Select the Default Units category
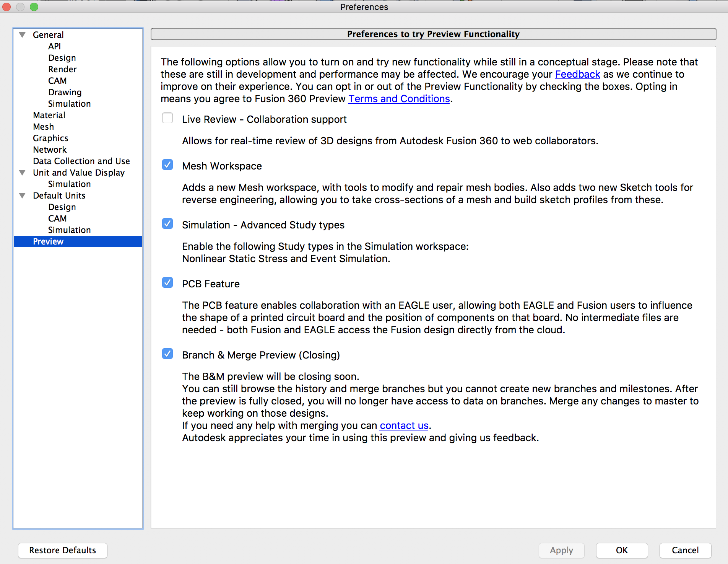Screen dimensions: 728x564 click(59, 196)
